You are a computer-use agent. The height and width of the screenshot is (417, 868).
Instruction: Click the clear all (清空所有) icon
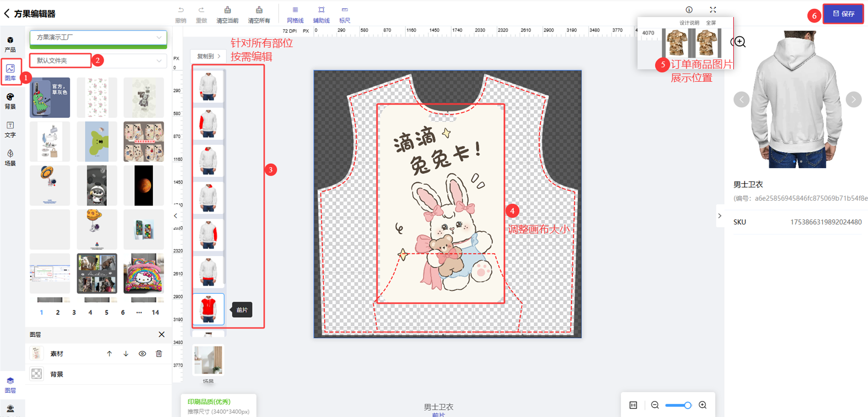click(x=259, y=10)
